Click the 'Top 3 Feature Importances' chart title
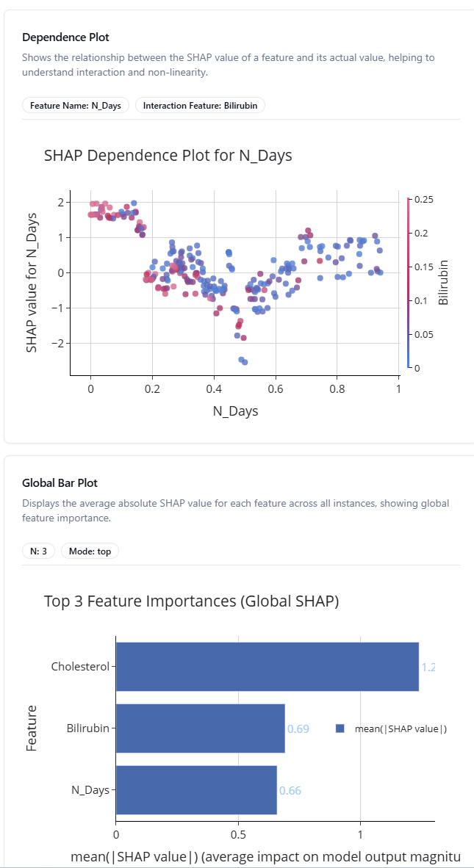The image size is (474, 868). click(x=191, y=601)
